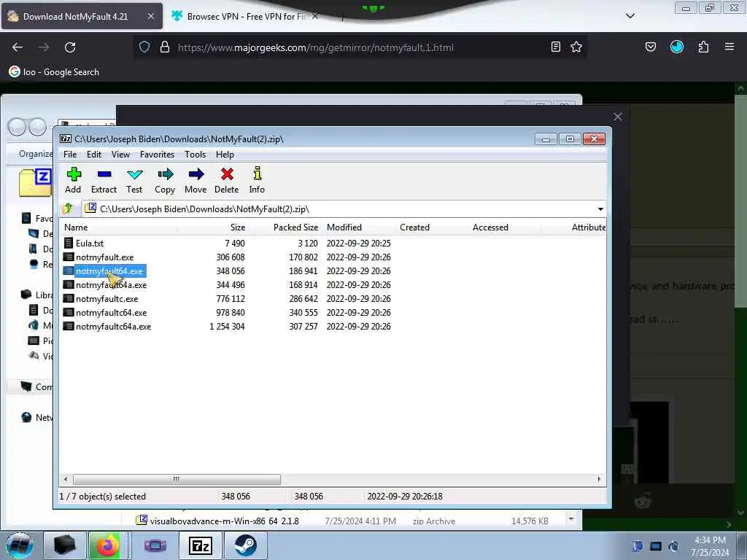Image resolution: width=747 pixels, height=560 pixels.
Task: Select notmyfaultc.exe file
Action: tap(107, 299)
